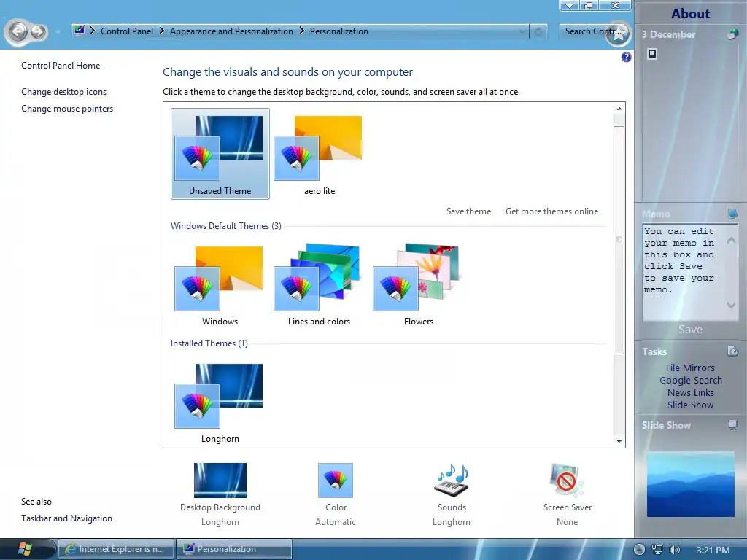Click the globe icon beside 3 December
The width and height of the screenshot is (747, 560).
pos(732,34)
